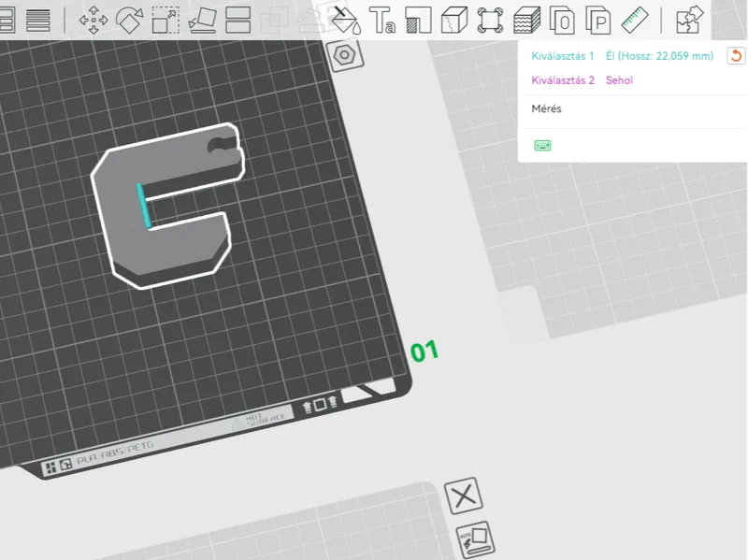The height and width of the screenshot is (560, 748).
Task: Open the Text shape tool
Action: [x=382, y=20]
